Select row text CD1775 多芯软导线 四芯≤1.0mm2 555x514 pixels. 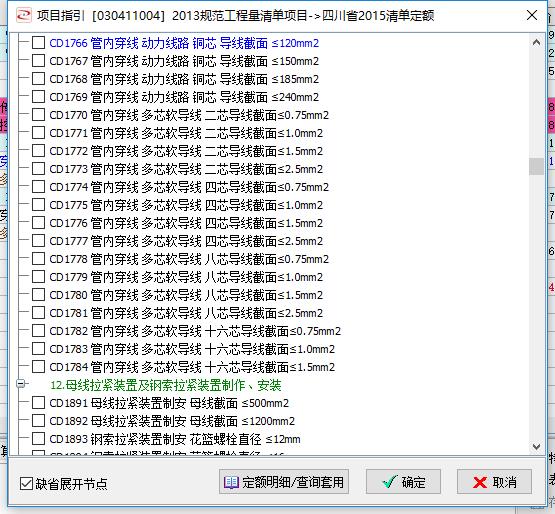(186, 205)
